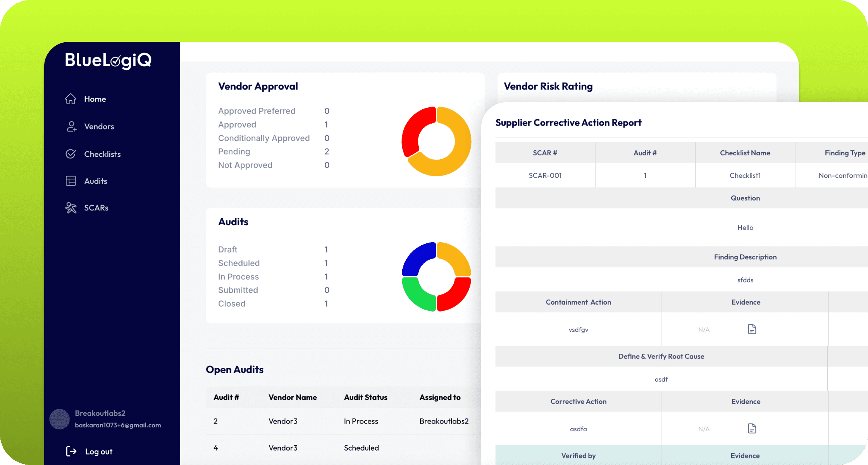The image size is (868, 465).
Task: Click the 'Audit Status' column header
Action: point(366,397)
